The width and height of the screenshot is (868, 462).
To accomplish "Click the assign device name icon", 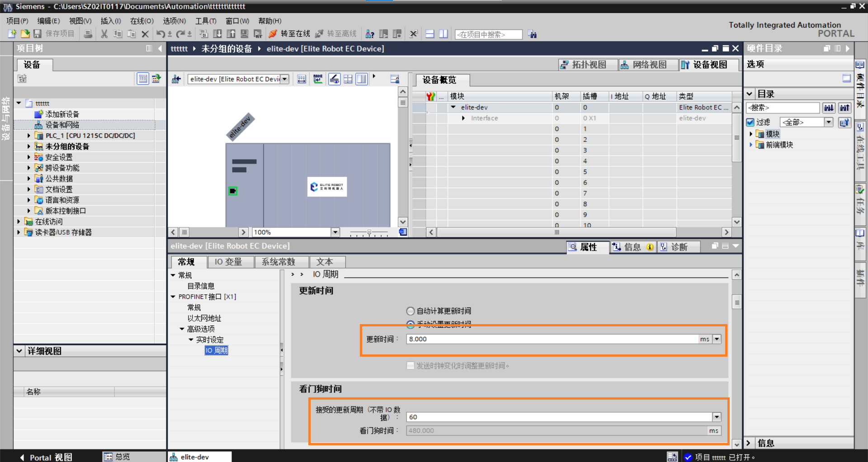I will tap(318, 79).
